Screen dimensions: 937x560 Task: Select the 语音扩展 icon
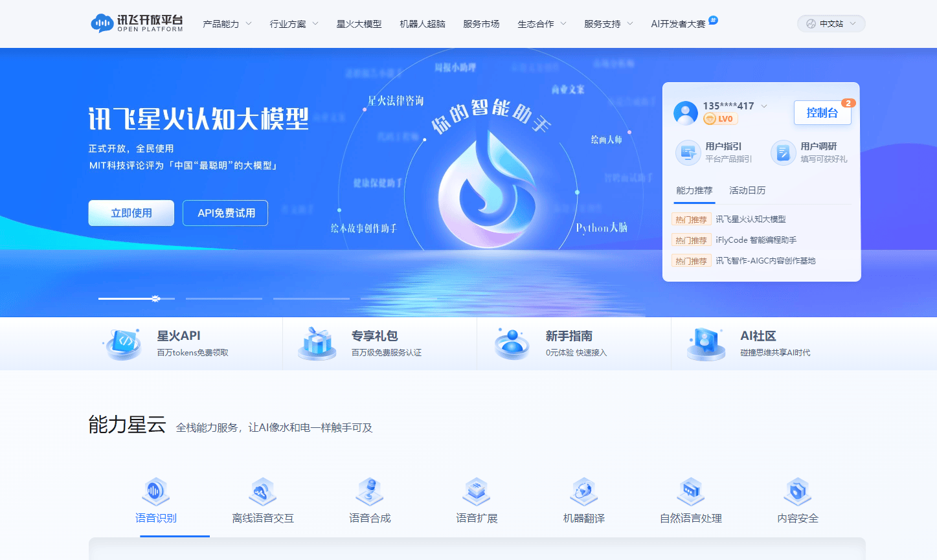pyautogui.click(x=477, y=492)
